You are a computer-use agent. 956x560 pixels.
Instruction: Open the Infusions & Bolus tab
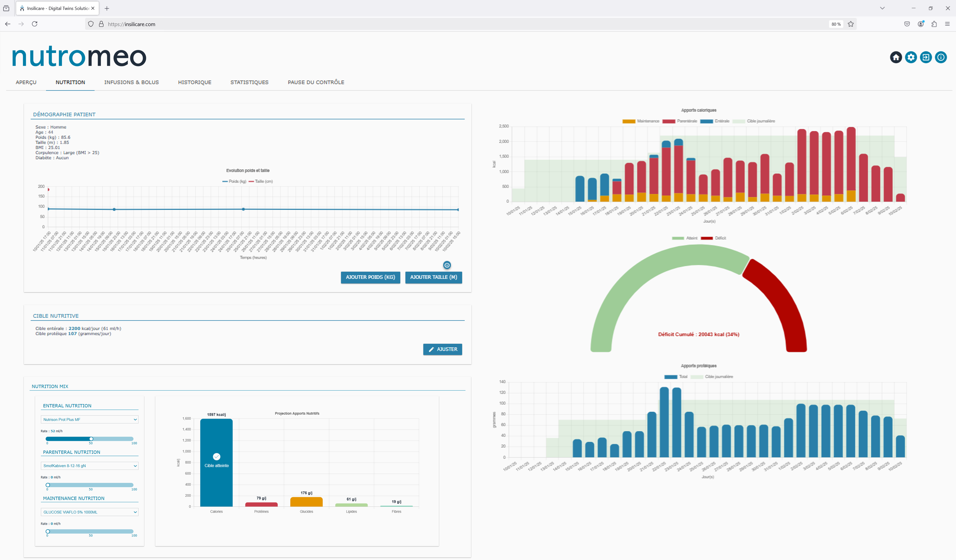coord(132,82)
